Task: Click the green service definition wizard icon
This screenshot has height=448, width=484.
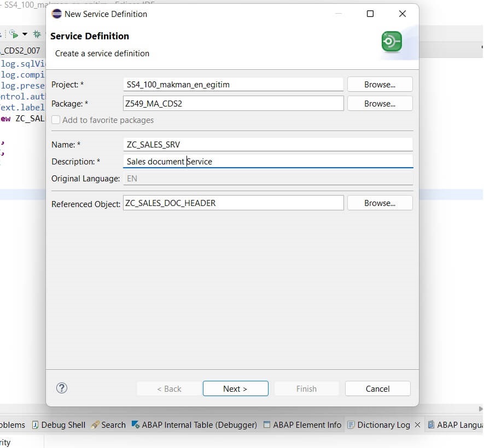Action: coord(392,42)
